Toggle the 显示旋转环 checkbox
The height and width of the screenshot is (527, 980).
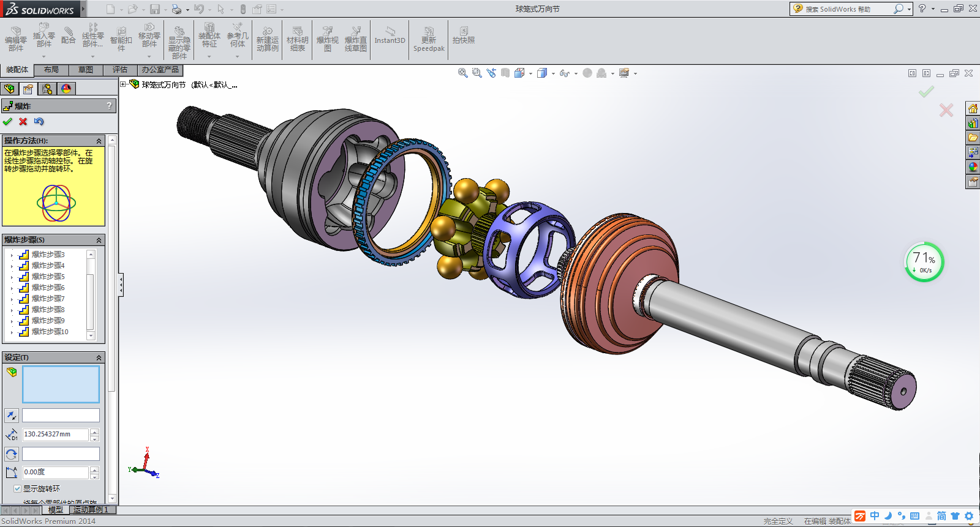coord(17,488)
